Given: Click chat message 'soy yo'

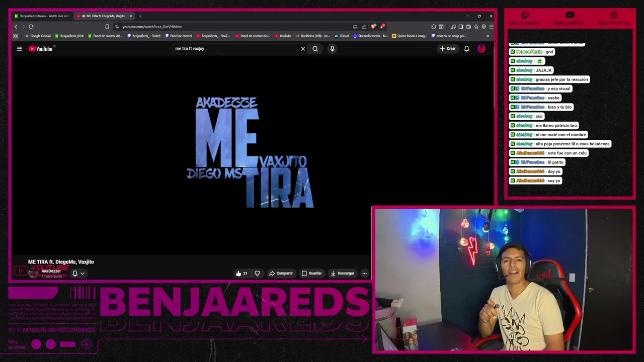Looking at the screenshot, I should pos(535,180).
